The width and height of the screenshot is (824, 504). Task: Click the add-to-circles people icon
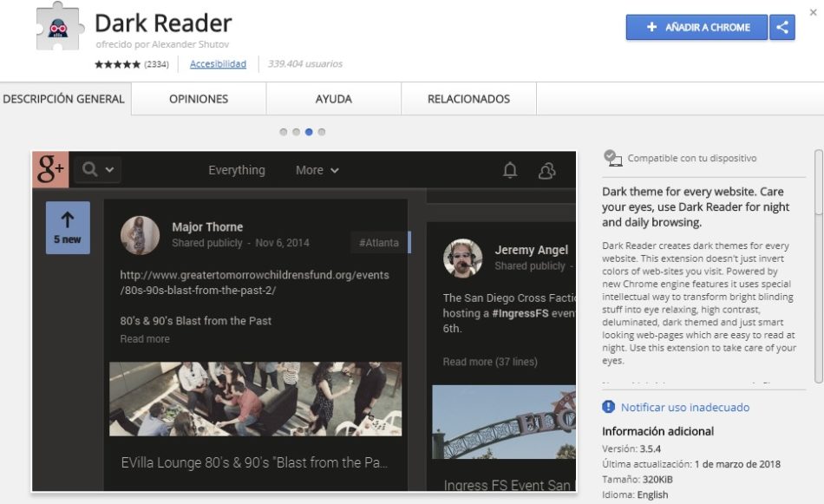tap(546, 170)
